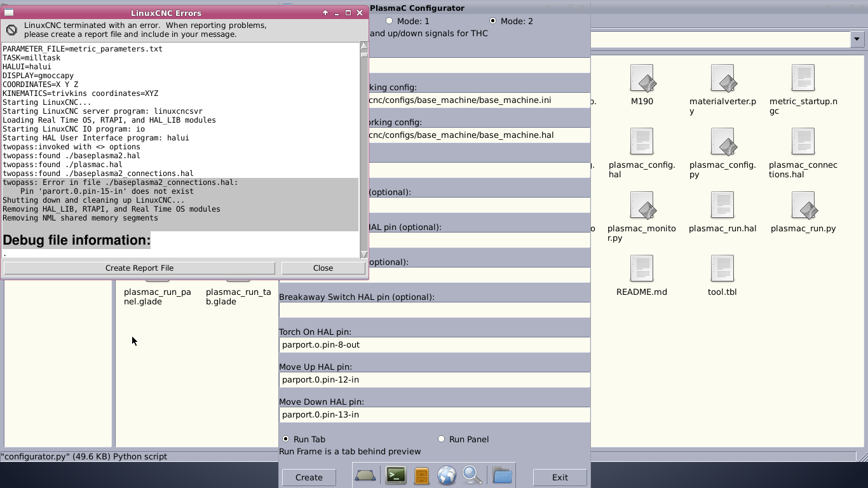Select the README.md file icon
The image size is (868, 488).
coord(642,269)
